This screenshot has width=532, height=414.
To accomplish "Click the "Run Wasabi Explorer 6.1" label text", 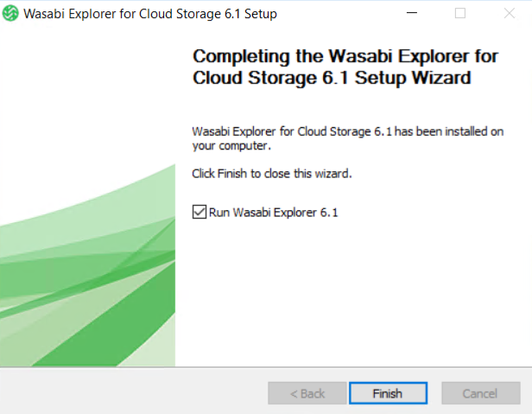I will click(273, 212).
